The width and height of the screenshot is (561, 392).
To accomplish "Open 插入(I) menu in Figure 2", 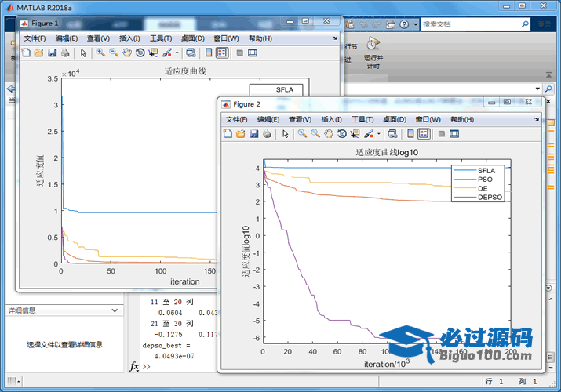I will [x=331, y=119].
